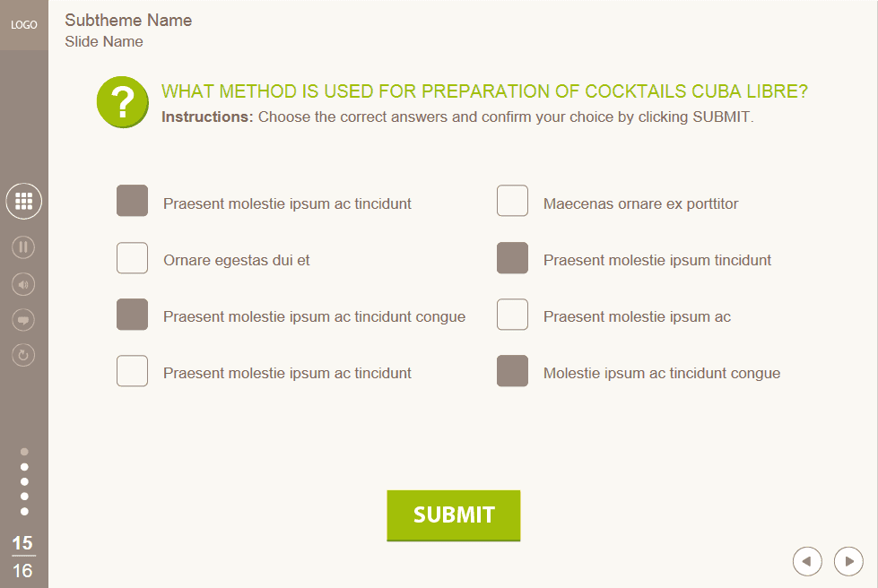Mute the audio narration
878x588 pixels.
[x=23, y=283]
